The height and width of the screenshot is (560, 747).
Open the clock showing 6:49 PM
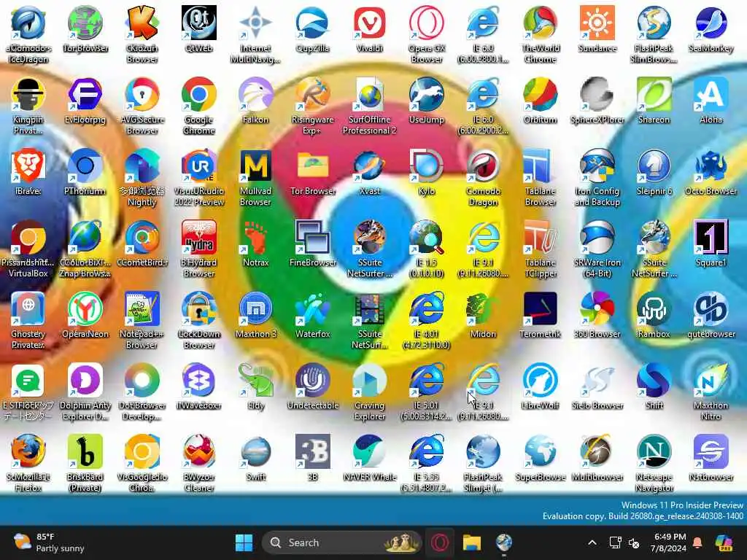click(x=668, y=542)
